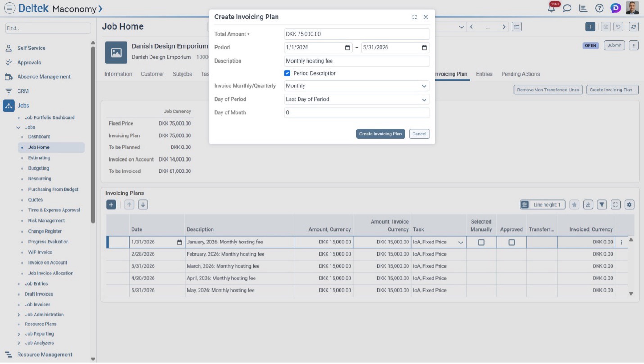Favorite the grid view using the star icon
Screen dimensions: 644x364
(x=574, y=204)
